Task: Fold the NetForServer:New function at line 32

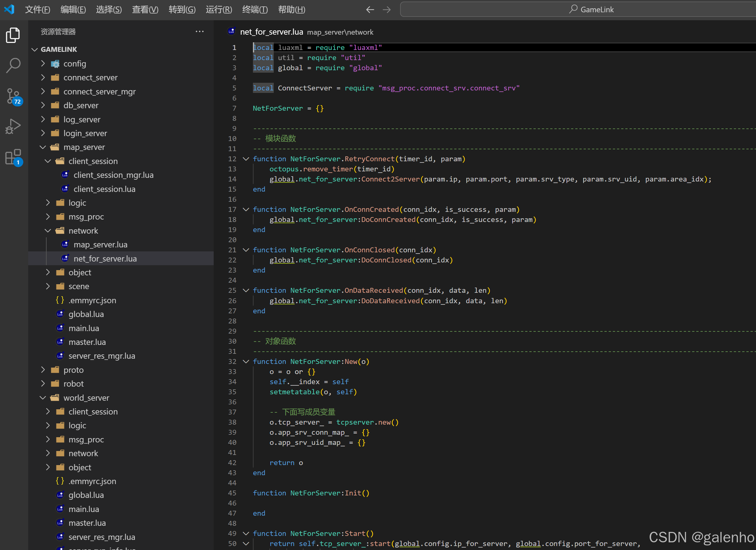Action: (246, 362)
